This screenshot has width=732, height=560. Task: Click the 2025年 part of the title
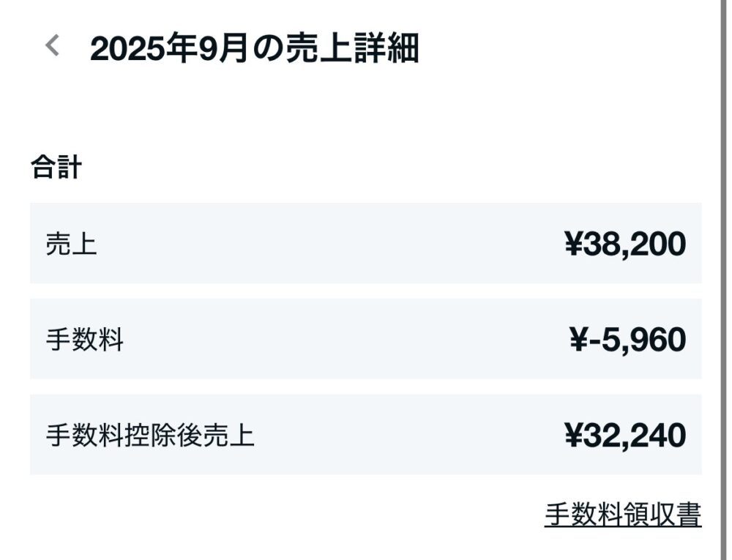coord(144,48)
